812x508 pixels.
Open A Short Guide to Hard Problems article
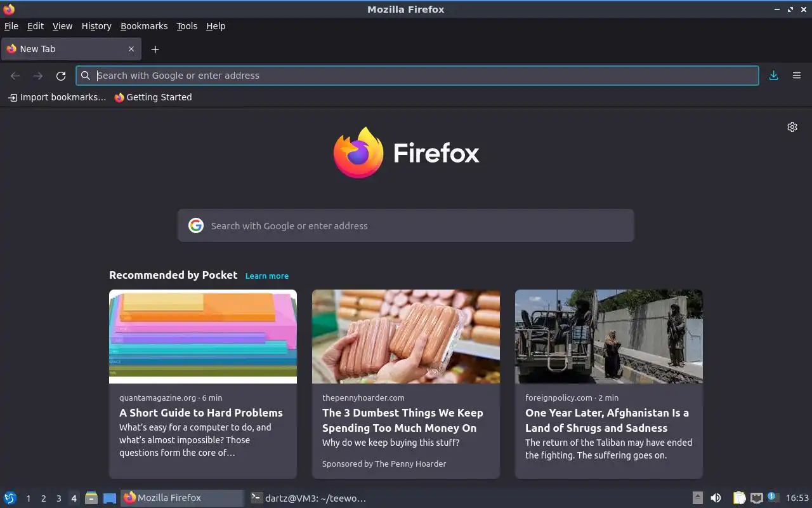click(201, 413)
